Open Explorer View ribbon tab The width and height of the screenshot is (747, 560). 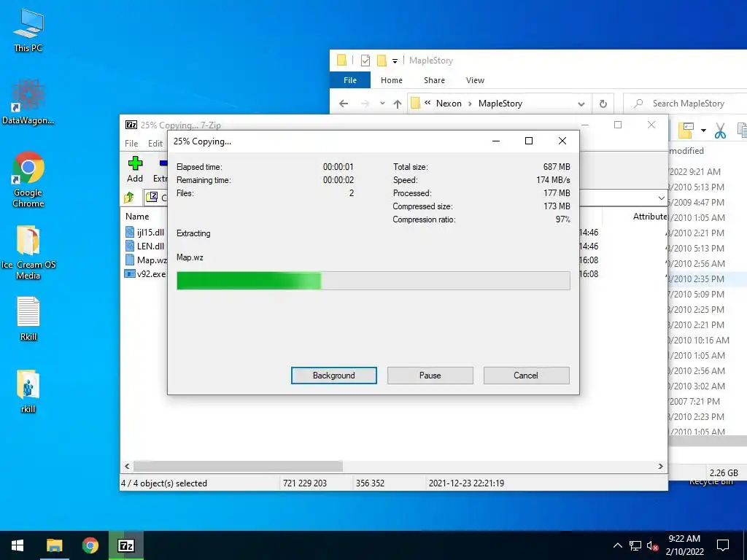click(x=475, y=80)
